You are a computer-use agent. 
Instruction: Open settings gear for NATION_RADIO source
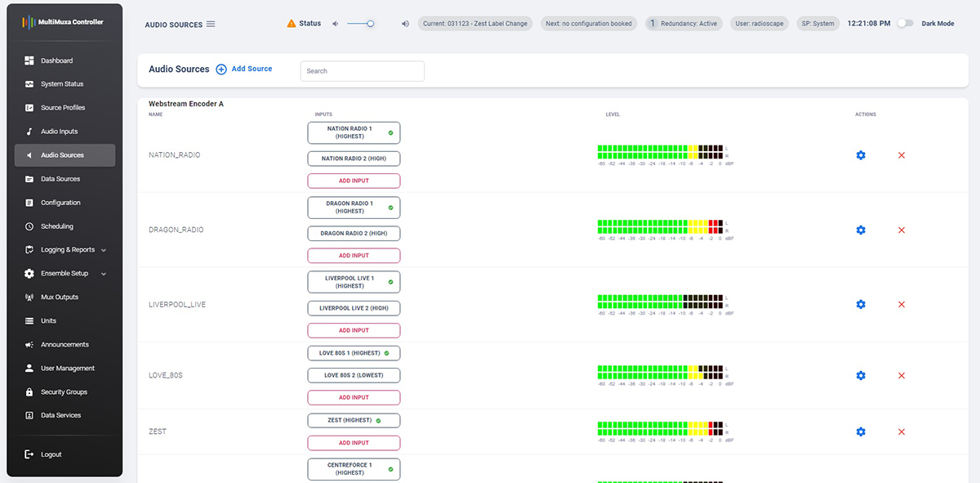click(x=860, y=155)
